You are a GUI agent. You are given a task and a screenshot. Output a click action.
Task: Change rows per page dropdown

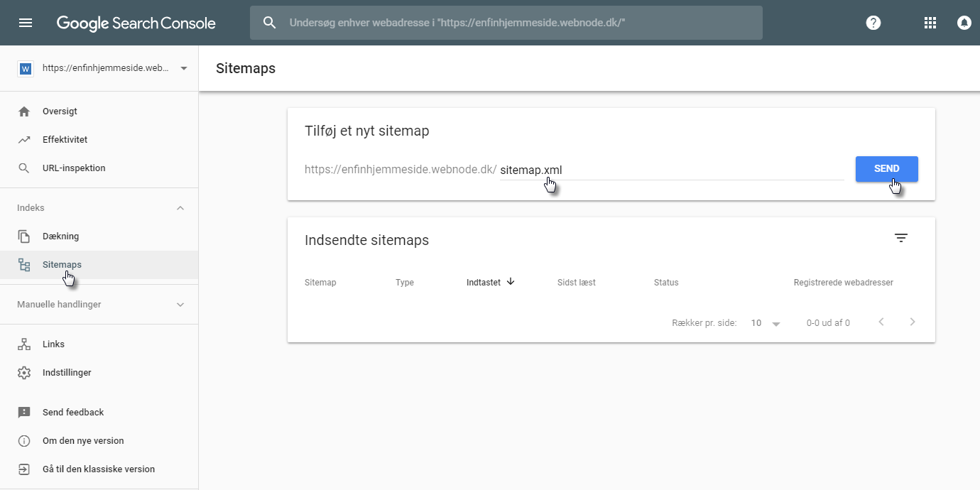tap(766, 323)
